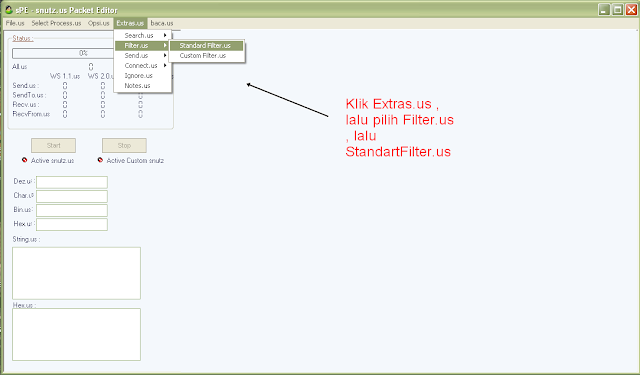Open the Opsi.us menu
This screenshot has width=640, height=375.
pyautogui.click(x=99, y=23)
